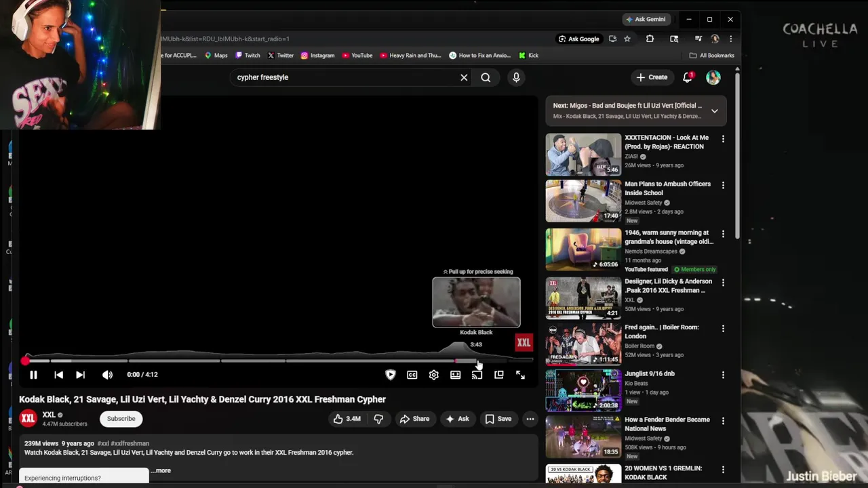Open Desiigner, Lil Dicky 2016 XXL Freshman video
Image resolution: width=868 pixels, height=488 pixels.
click(x=668, y=285)
